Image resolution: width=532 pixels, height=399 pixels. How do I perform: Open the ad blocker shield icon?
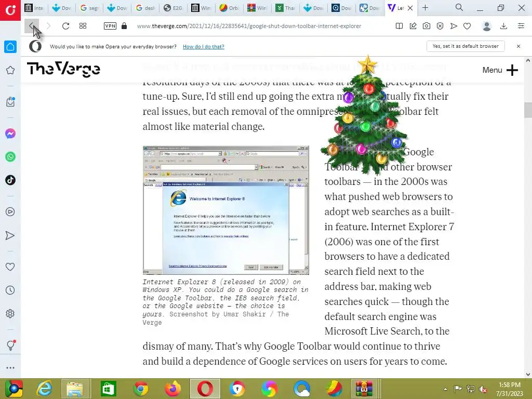440,26
